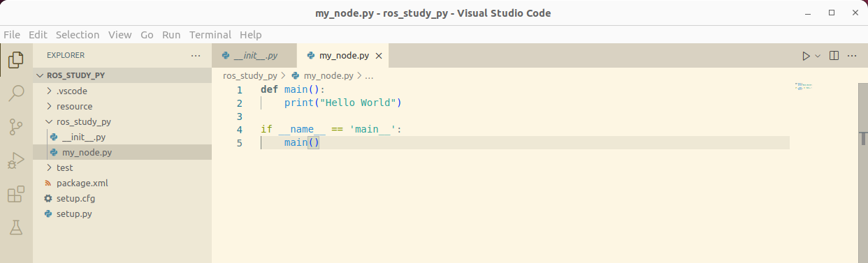Click the editor minimap preview
Image resolution: width=868 pixels, height=263 pixels.
click(804, 87)
